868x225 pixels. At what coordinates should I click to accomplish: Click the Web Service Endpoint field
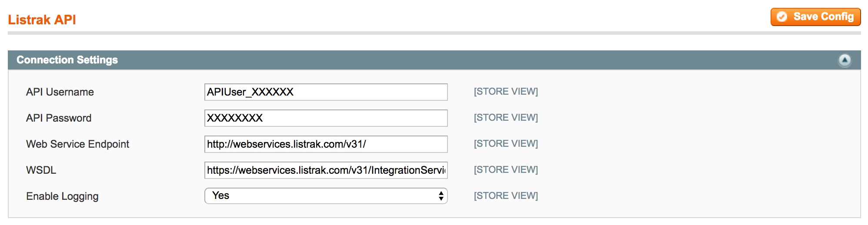[x=326, y=144]
